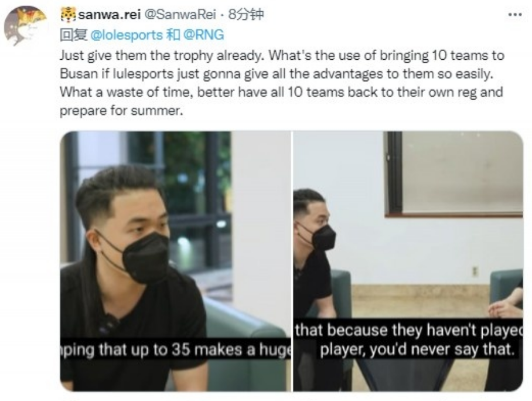Click the window frame in right photo
This screenshot has width=532, height=401.
(x=453, y=174)
